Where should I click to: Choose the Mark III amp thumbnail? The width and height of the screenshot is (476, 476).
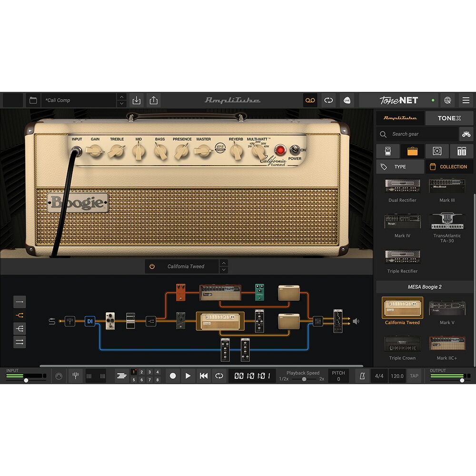(x=447, y=186)
